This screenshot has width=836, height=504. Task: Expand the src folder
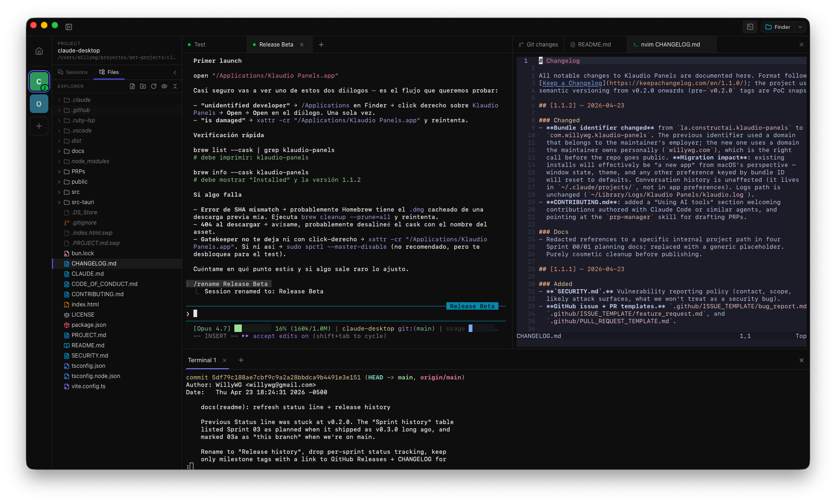[x=117, y=192]
